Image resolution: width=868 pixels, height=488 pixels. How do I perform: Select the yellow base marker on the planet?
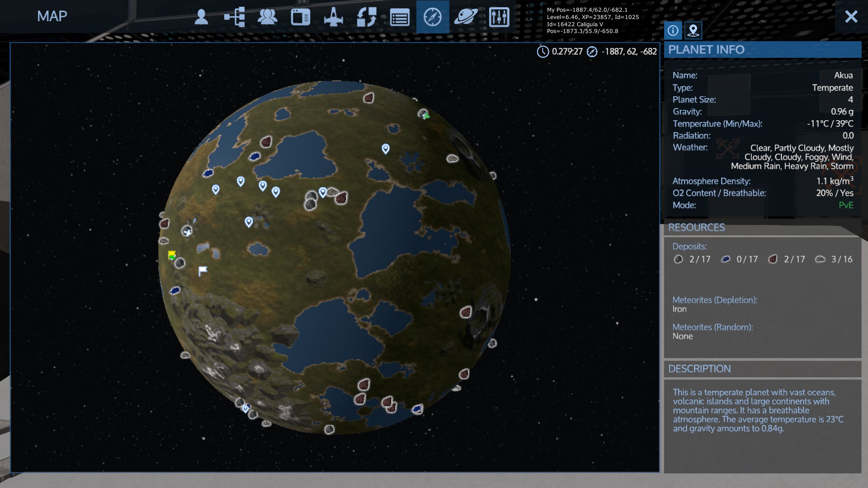[x=172, y=255]
